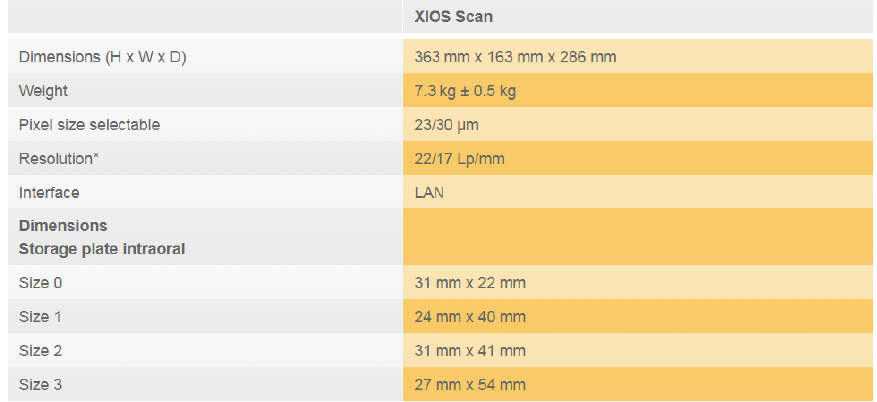Select the Size 0 row label
This screenshot has width=877, height=402.
(x=40, y=283)
